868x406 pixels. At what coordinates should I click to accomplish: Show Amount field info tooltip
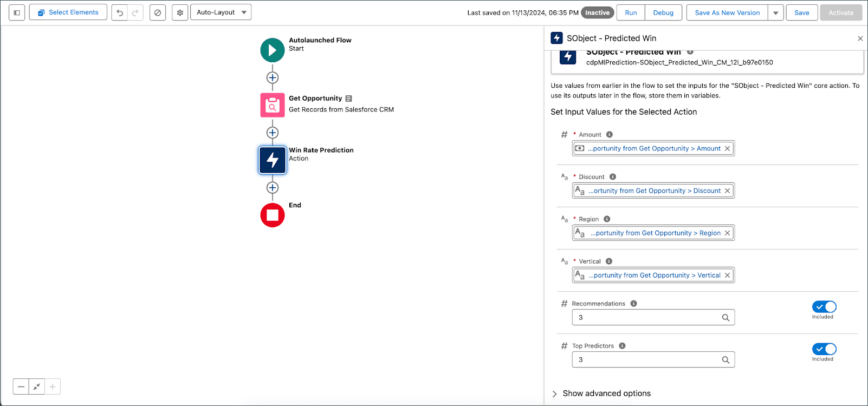610,135
